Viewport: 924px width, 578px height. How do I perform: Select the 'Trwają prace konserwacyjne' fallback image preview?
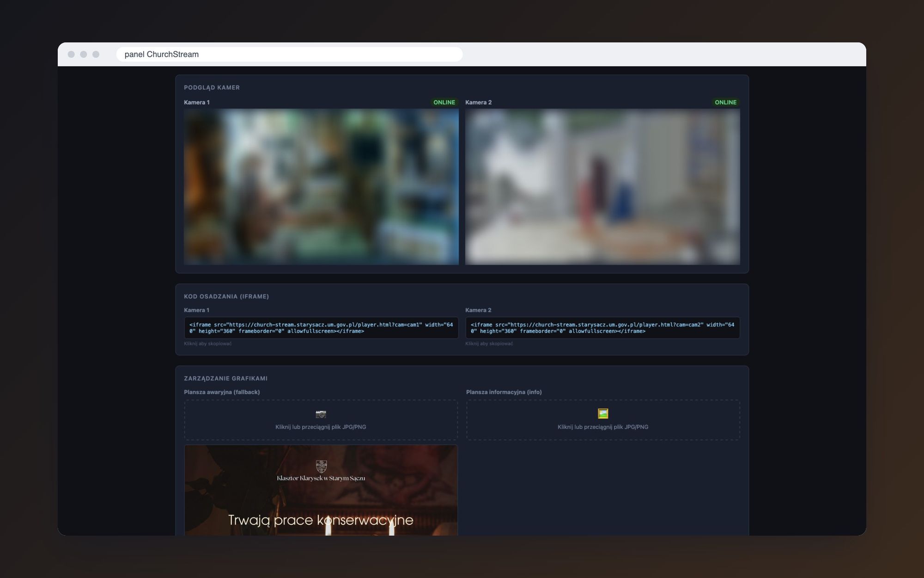click(321, 490)
